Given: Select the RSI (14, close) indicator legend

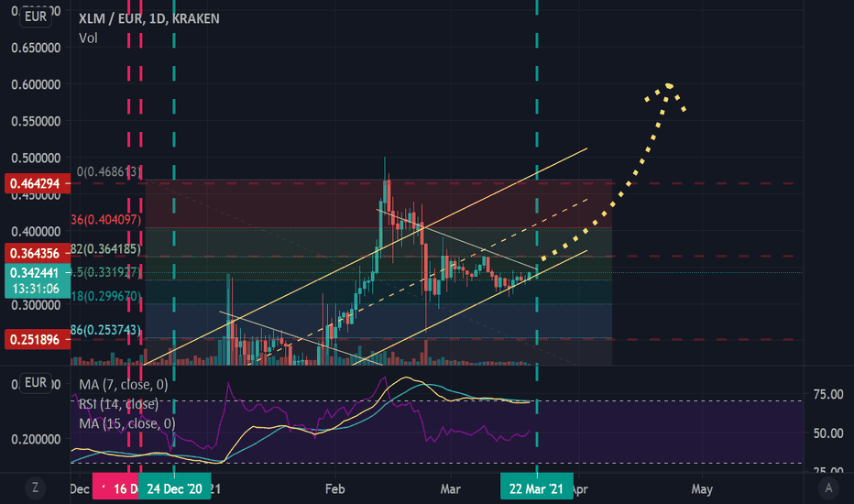Looking at the screenshot, I should [119, 404].
